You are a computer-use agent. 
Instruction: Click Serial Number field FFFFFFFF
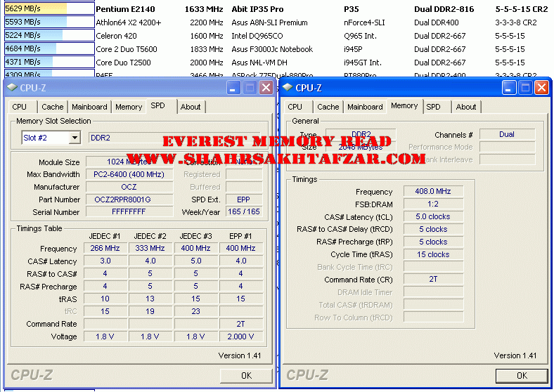129,212
